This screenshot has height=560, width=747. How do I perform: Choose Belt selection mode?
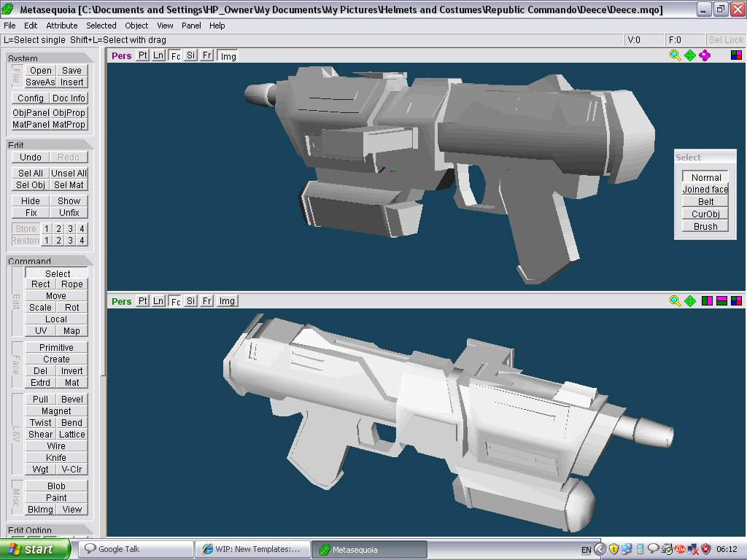[705, 201]
